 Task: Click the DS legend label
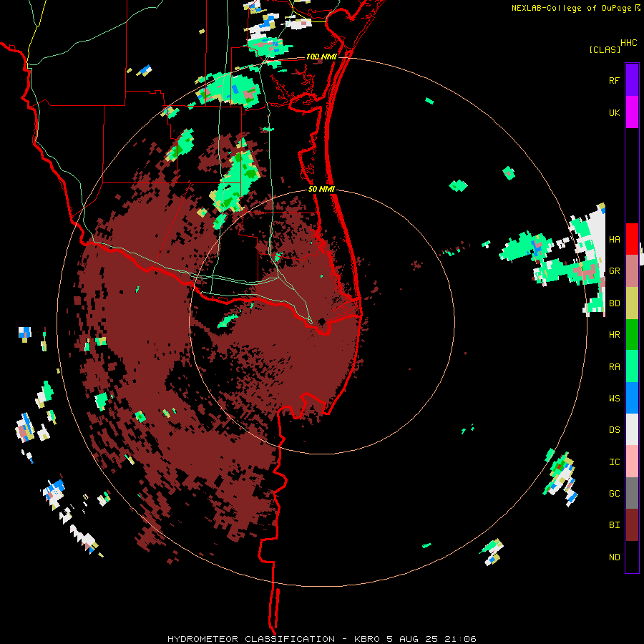(614, 430)
